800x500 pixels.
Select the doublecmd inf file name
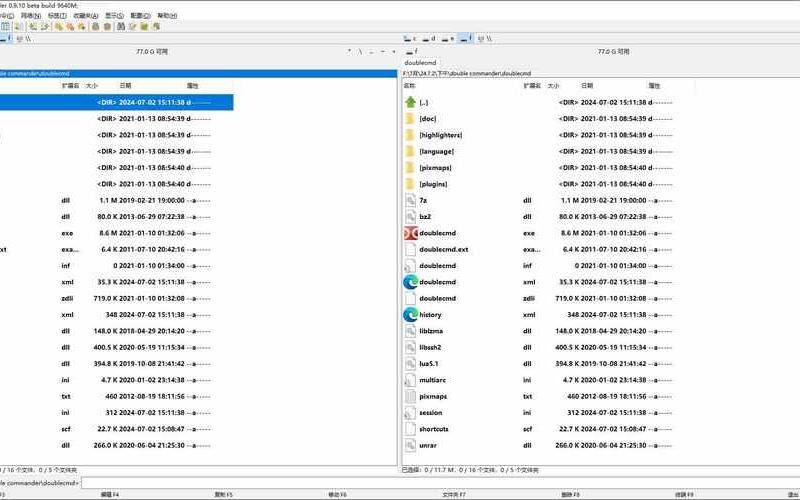click(437, 266)
